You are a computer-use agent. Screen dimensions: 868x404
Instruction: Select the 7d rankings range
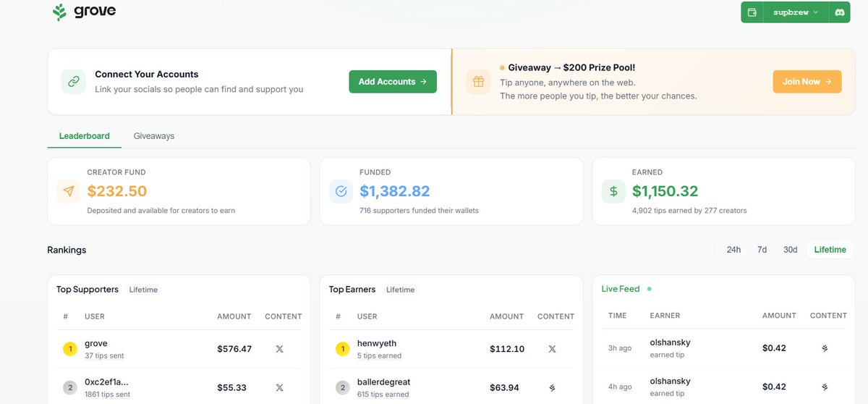[x=762, y=250]
